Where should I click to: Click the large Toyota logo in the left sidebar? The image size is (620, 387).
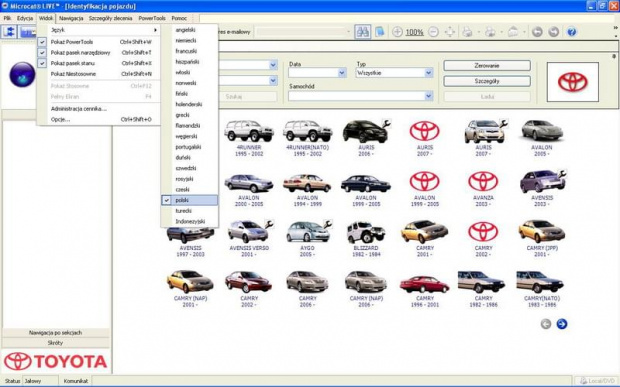coord(56,361)
